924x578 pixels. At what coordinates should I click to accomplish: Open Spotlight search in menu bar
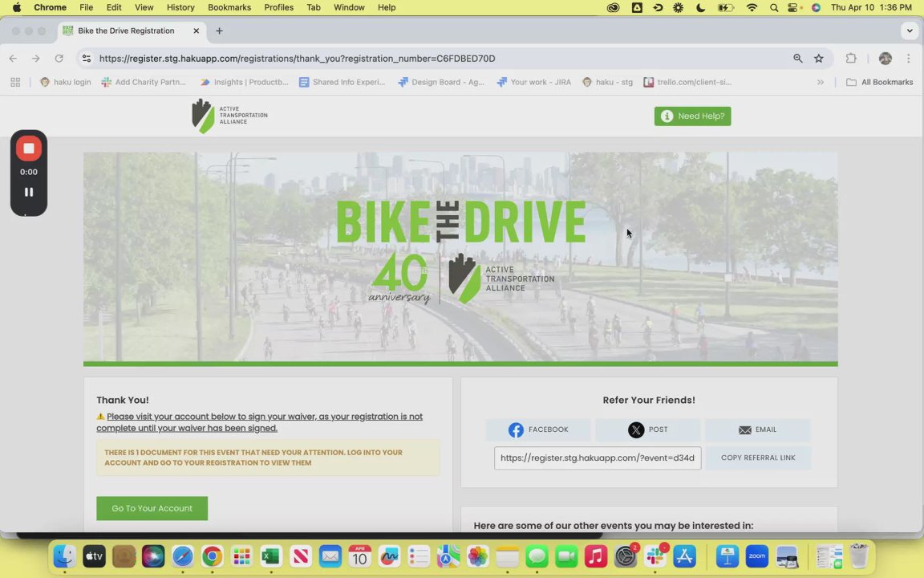774,8
